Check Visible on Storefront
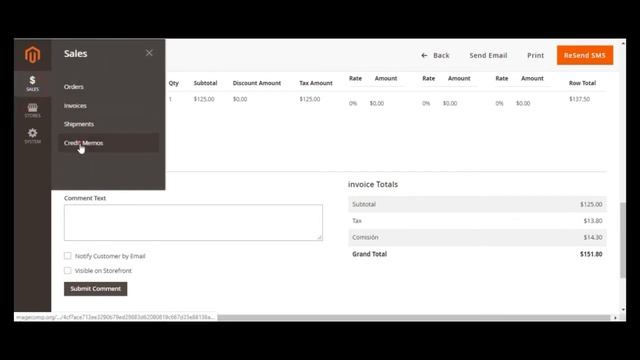Screen dimensions: 640x360 68,271
